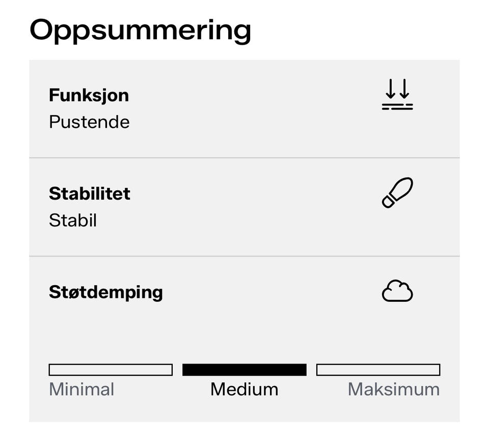Click the Stabilitet heading
This screenshot has width=489, height=448.
click(90, 193)
